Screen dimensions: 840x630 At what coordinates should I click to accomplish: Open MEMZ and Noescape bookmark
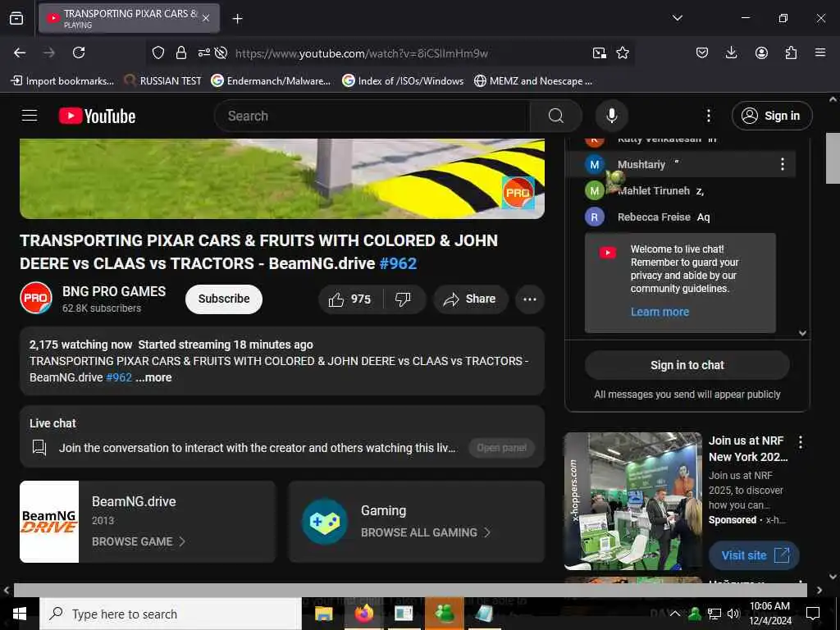[533, 81]
